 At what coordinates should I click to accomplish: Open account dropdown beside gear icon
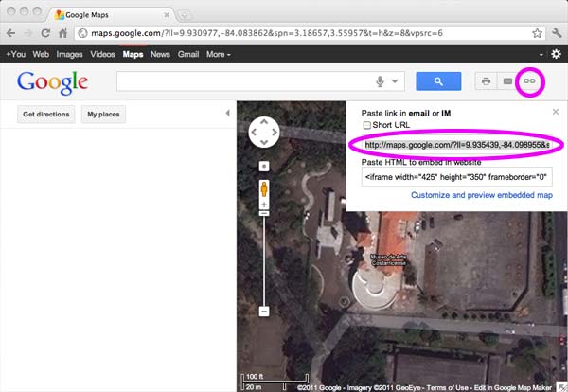(x=541, y=55)
